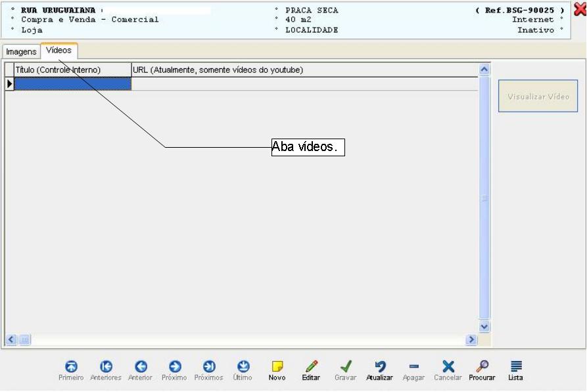Show the Lista view icon
The height and width of the screenshot is (392, 587).
click(x=516, y=366)
